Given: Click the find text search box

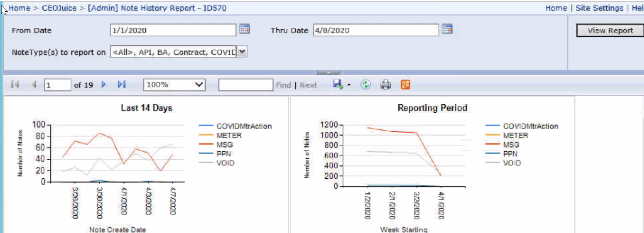Looking at the screenshot, I should (x=246, y=85).
